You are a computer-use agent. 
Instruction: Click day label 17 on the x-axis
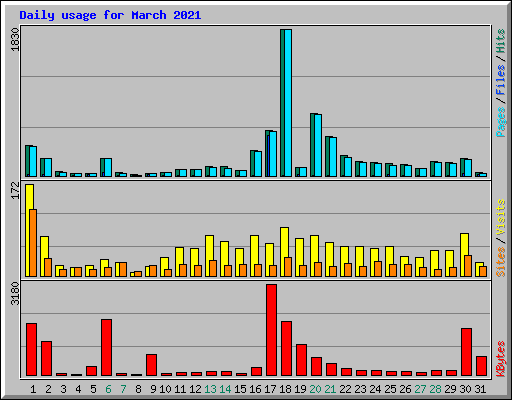tap(270, 389)
